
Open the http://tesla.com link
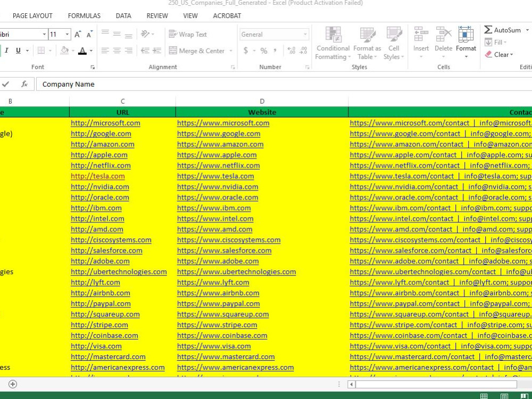pos(98,176)
